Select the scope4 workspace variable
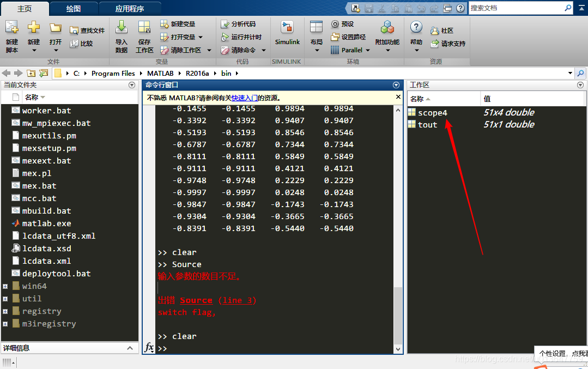This screenshot has width=588, height=369. (432, 112)
